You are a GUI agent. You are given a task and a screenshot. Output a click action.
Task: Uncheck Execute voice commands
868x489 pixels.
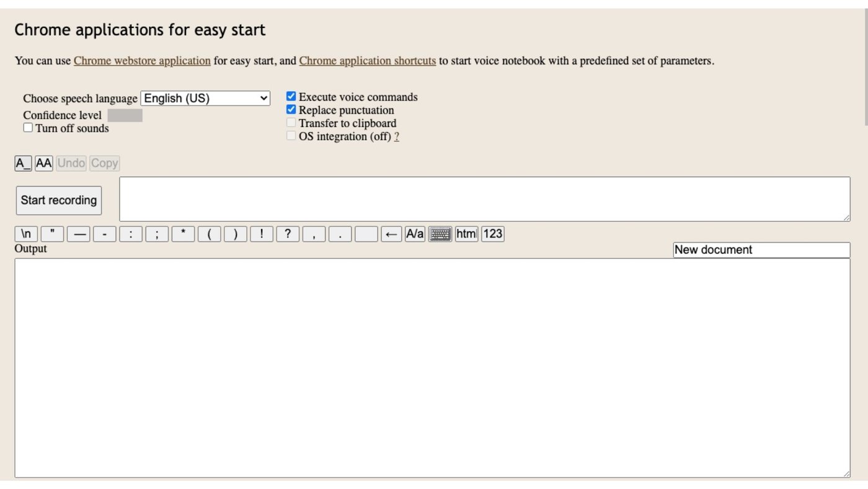[x=291, y=96]
